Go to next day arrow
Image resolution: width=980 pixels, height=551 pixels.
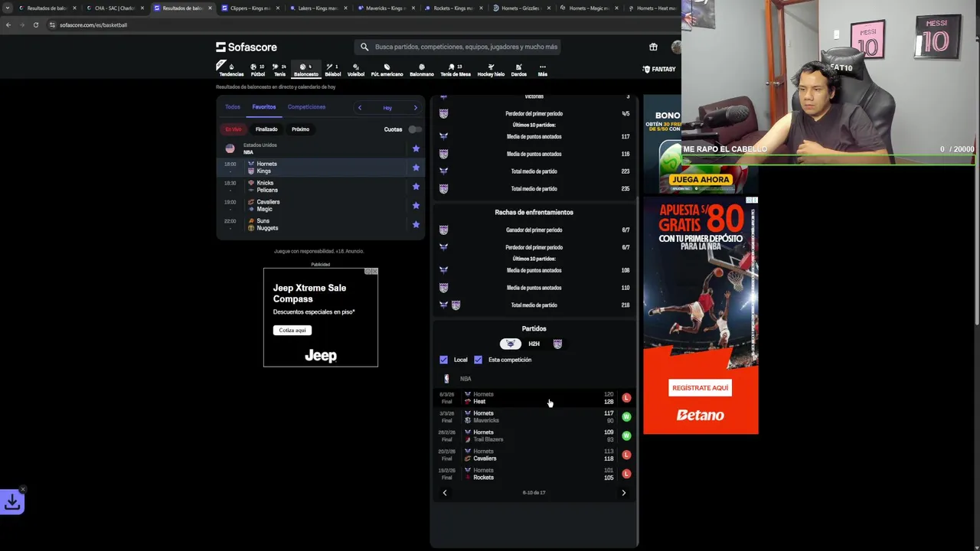click(416, 108)
